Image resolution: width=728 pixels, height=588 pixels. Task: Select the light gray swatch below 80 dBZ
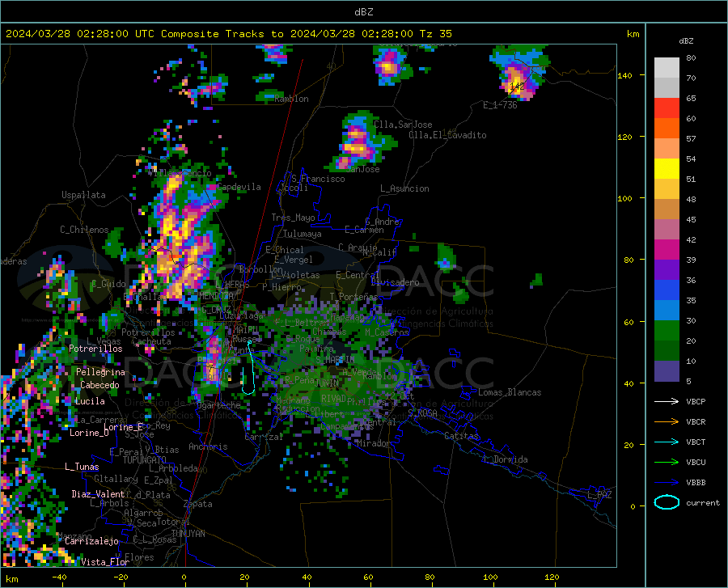pos(667,68)
